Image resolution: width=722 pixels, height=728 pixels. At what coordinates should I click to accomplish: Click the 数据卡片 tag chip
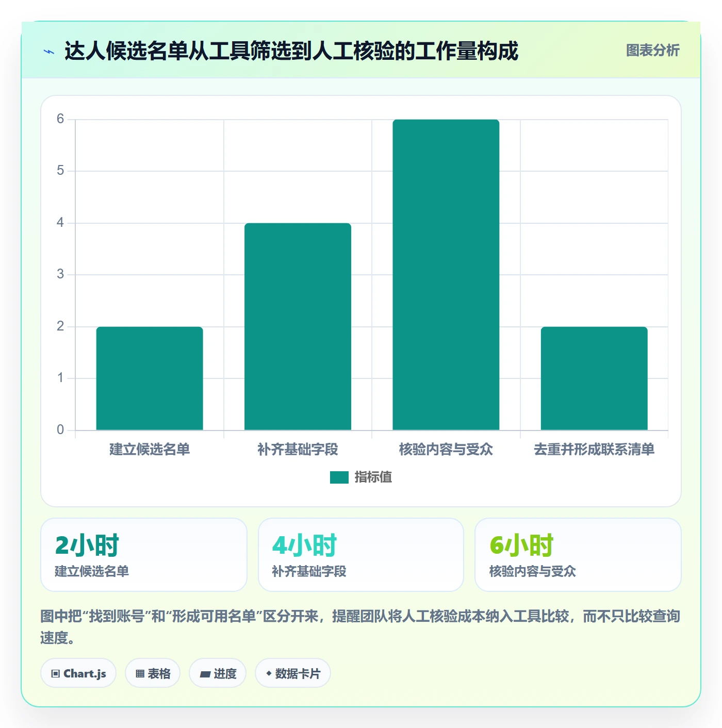[x=293, y=673]
